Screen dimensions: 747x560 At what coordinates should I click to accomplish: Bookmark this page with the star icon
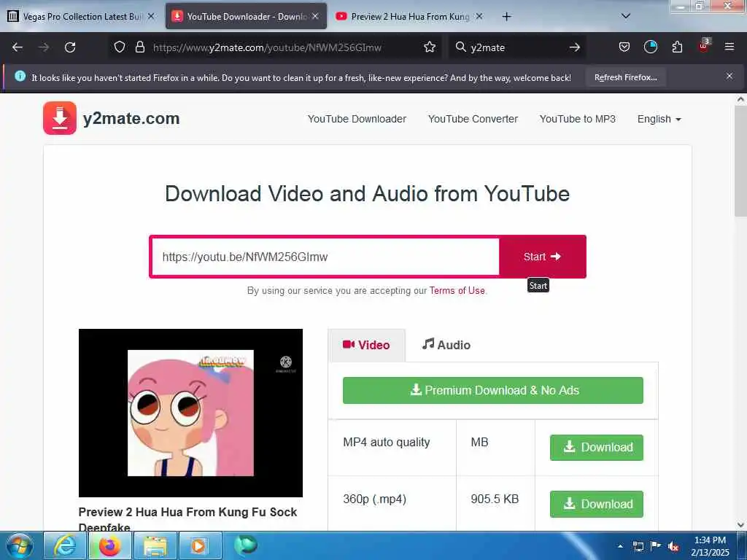coord(429,47)
